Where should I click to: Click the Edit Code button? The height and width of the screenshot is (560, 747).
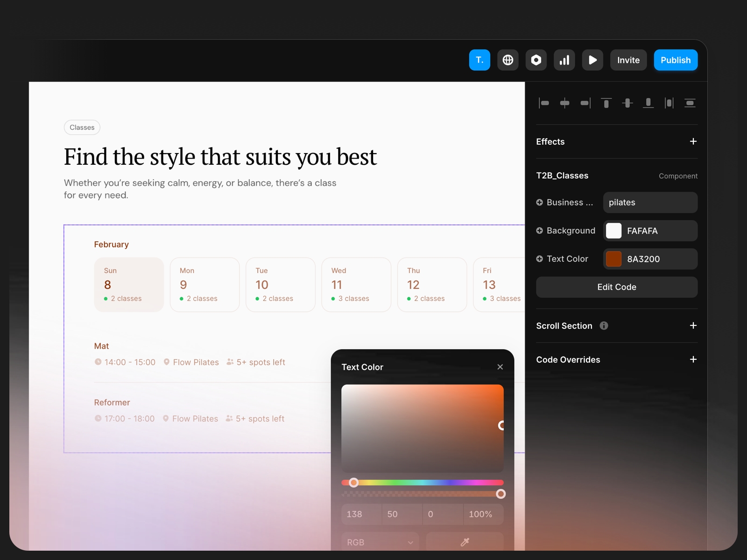click(x=616, y=287)
